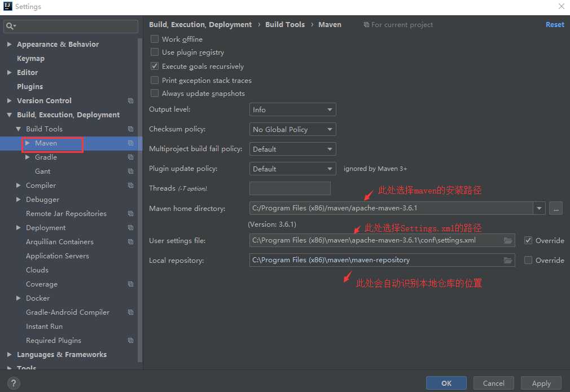Click the Reset link
570x392 pixels.
[555, 24]
